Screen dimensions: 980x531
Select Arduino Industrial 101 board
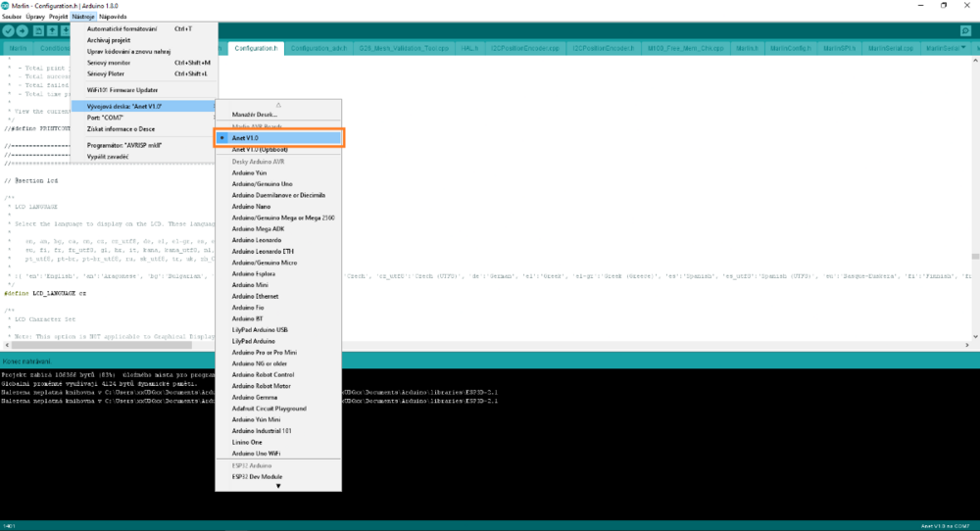point(278,432)
